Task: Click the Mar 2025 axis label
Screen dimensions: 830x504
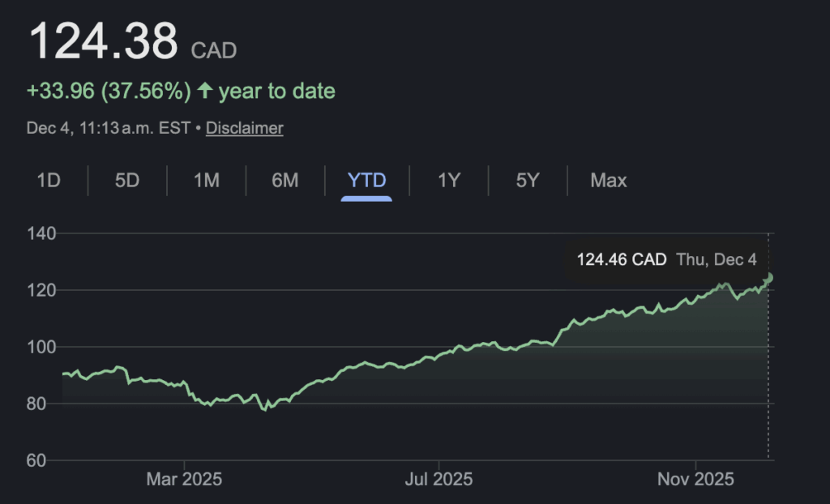Action: point(183,479)
